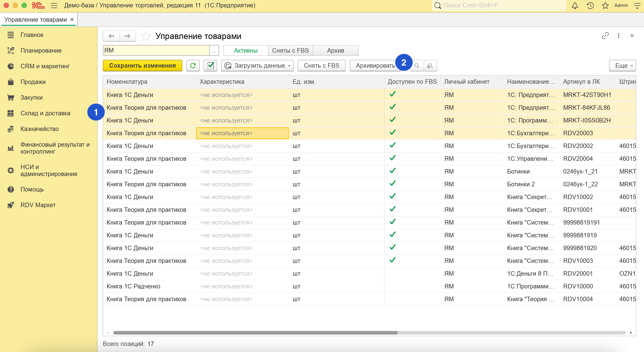This screenshot has width=644, height=352.
Task: Click the cancel search icon
Action: pyautogui.click(x=430, y=66)
